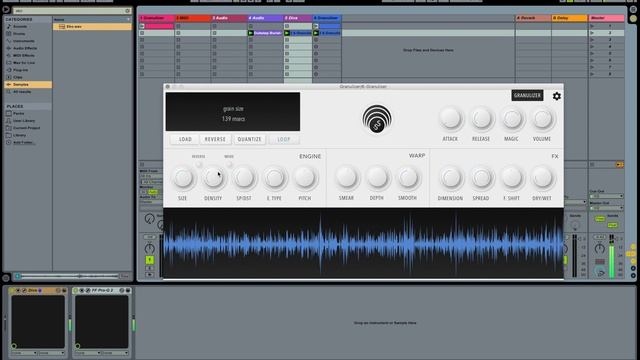
Task: Click the Granulizer spiral logo
Action: (x=377, y=119)
